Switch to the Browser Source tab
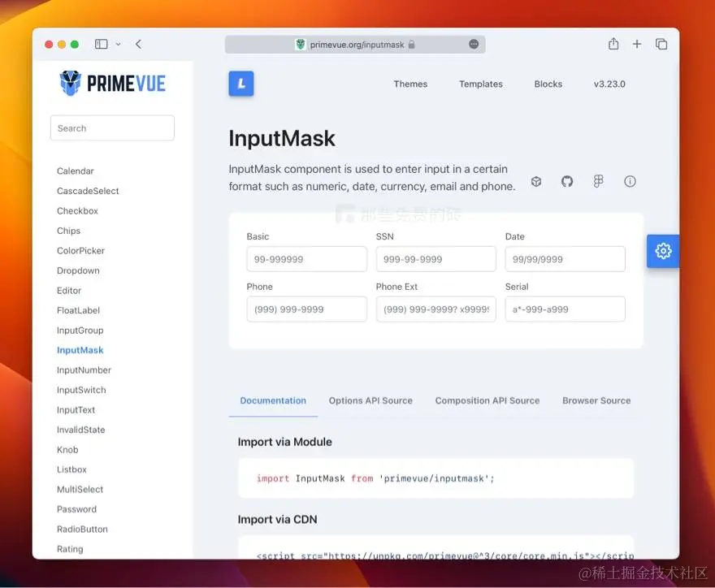 [x=596, y=400]
